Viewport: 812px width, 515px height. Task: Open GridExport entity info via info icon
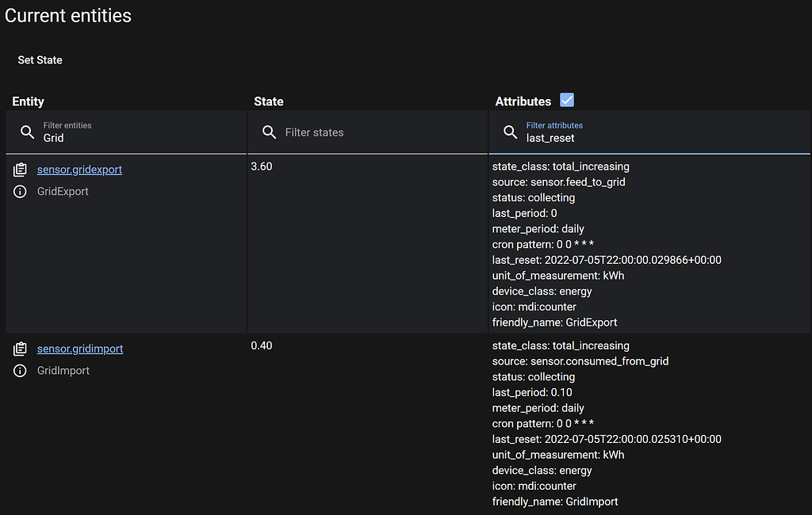click(20, 190)
